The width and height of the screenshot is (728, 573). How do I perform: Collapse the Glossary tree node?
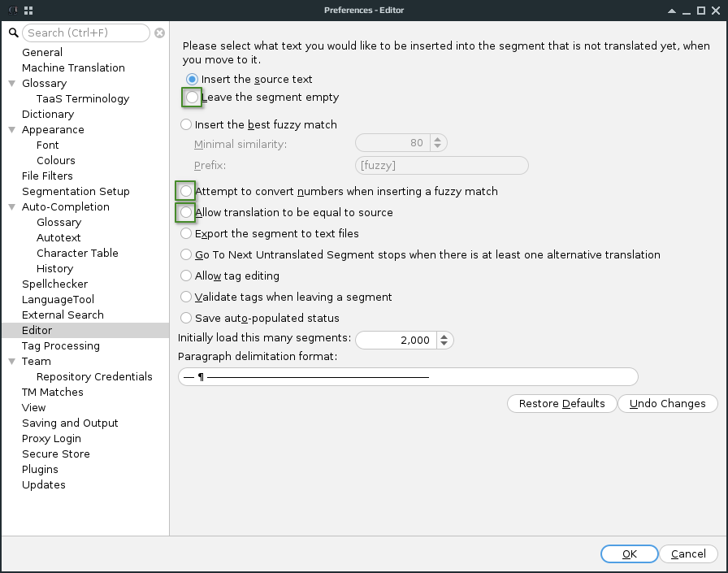pos(12,84)
